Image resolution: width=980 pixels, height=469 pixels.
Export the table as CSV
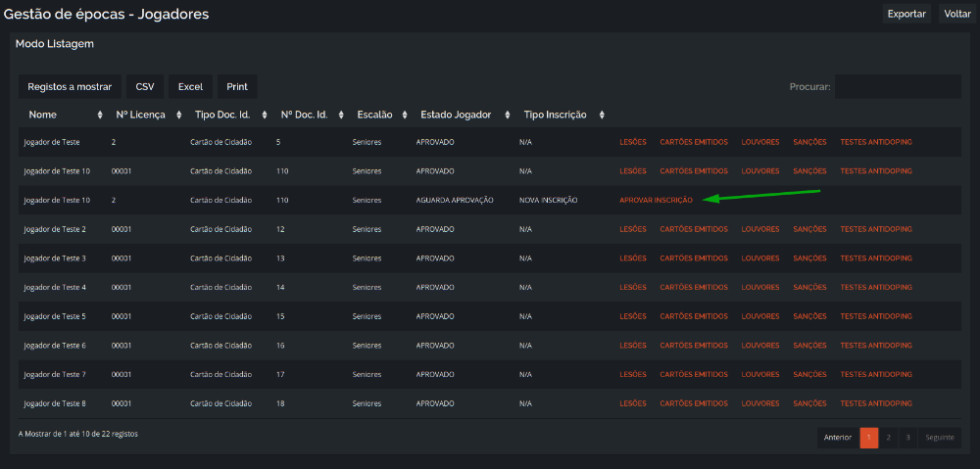pyautogui.click(x=145, y=87)
